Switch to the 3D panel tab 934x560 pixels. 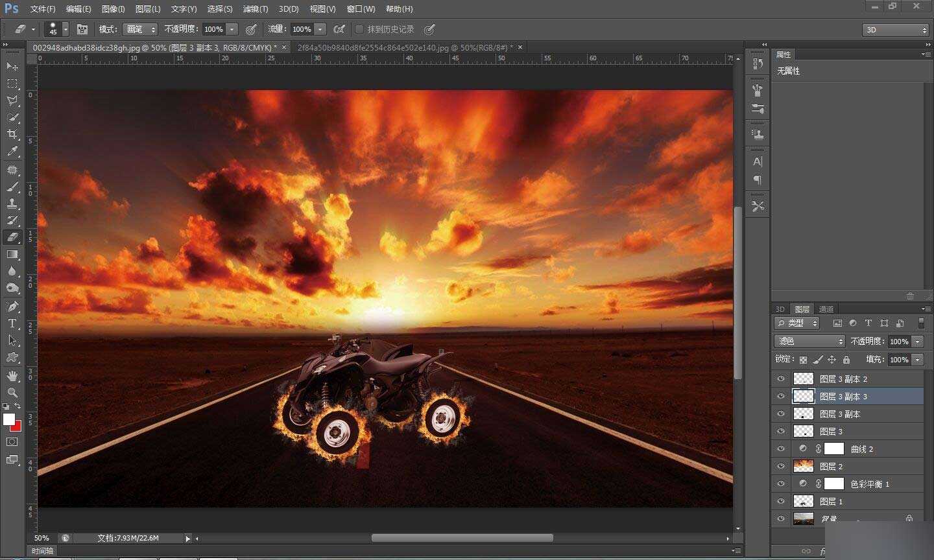pos(780,309)
